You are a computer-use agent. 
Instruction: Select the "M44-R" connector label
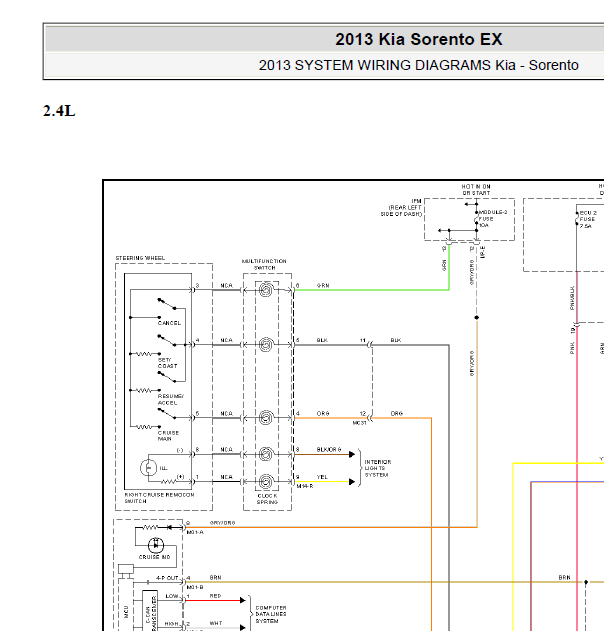(305, 487)
